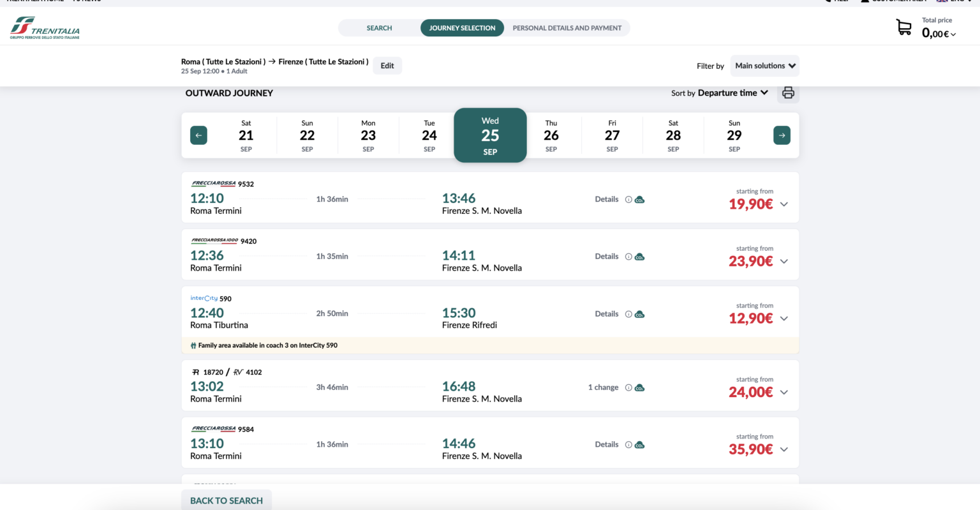Viewport: 980px width, 510px height.
Task: Click the Edit button for the journey
Action: coord(387,65)
